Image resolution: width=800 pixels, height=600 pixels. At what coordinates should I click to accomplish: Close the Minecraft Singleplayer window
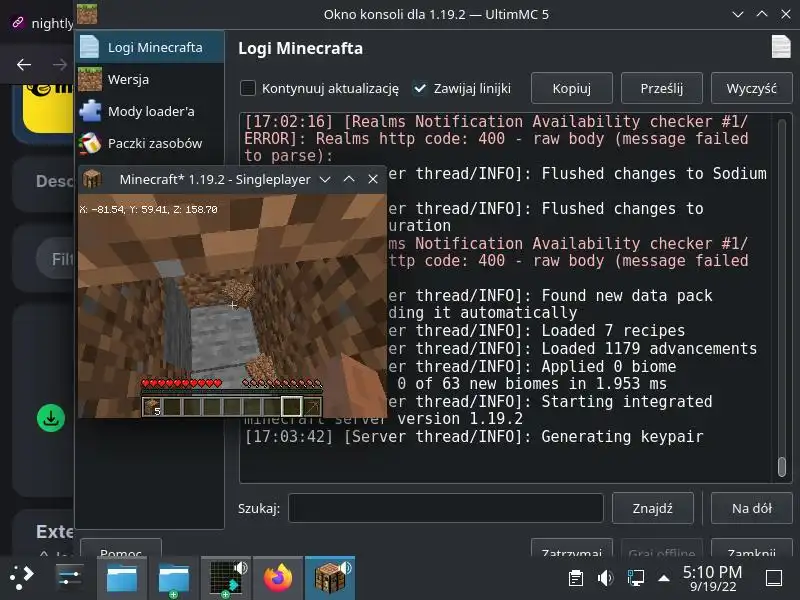point(373,179)
